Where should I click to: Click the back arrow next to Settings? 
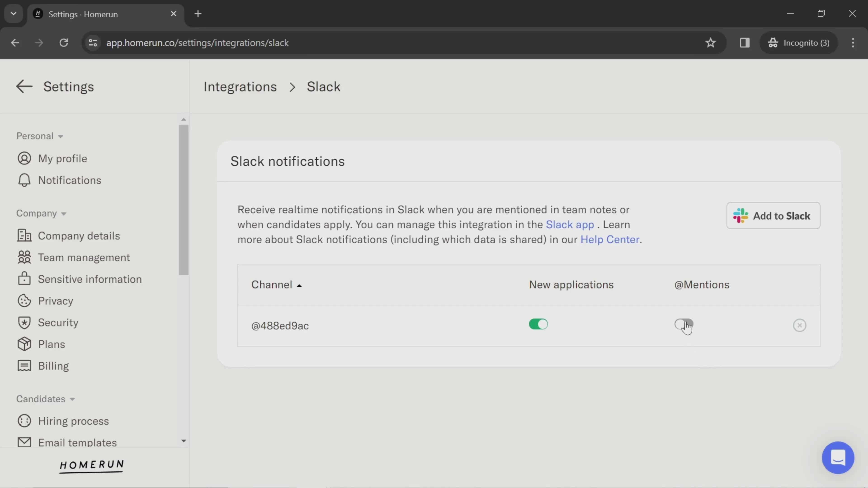pyautogui.click(x=24, y=87)
